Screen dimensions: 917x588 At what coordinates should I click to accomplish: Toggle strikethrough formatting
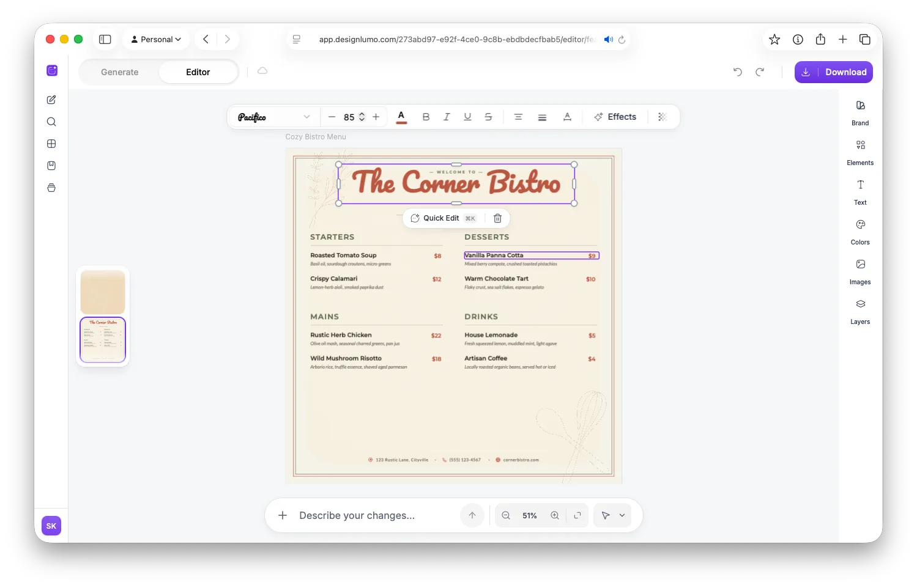(x=488, y=117)
